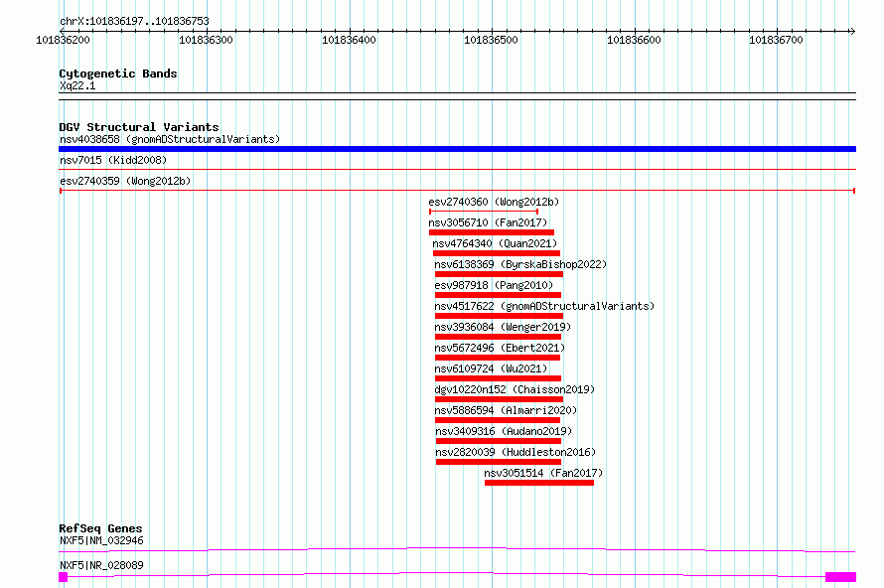Select the red nsv3056710 variant bar
This screenshot has width=884, height=588.
pyautogui.click(x=492, y=232)
